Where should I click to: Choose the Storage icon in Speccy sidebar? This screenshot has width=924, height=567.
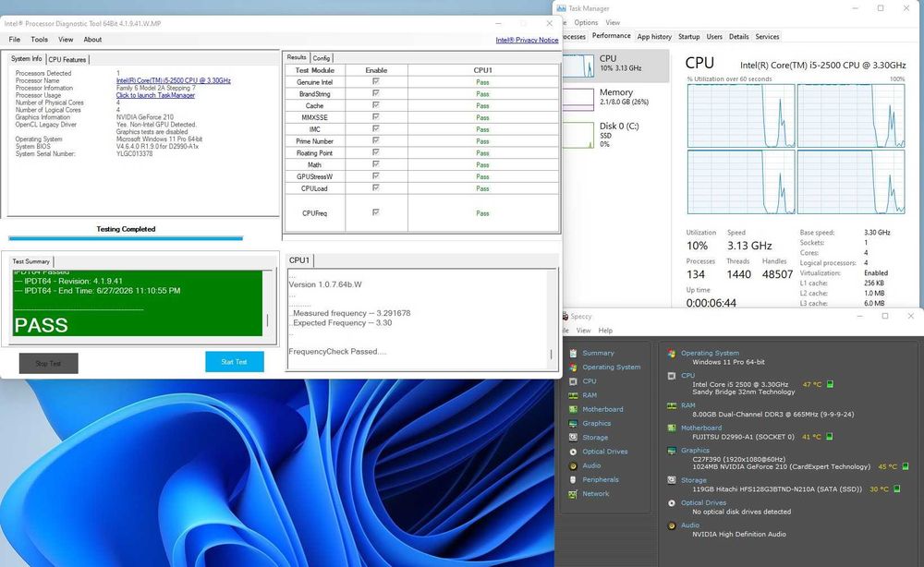pyautogui.click(x=573, y=438)
